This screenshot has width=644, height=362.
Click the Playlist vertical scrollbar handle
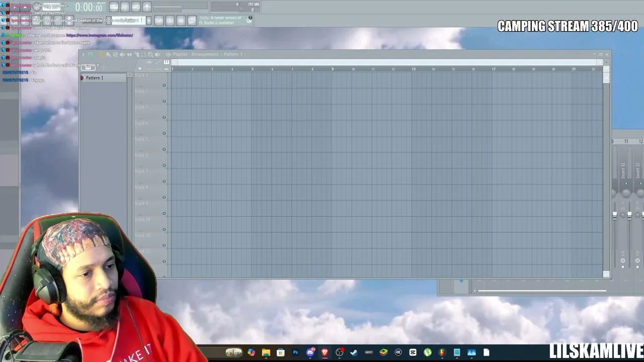pyautogui.click(x=606, y=77)
